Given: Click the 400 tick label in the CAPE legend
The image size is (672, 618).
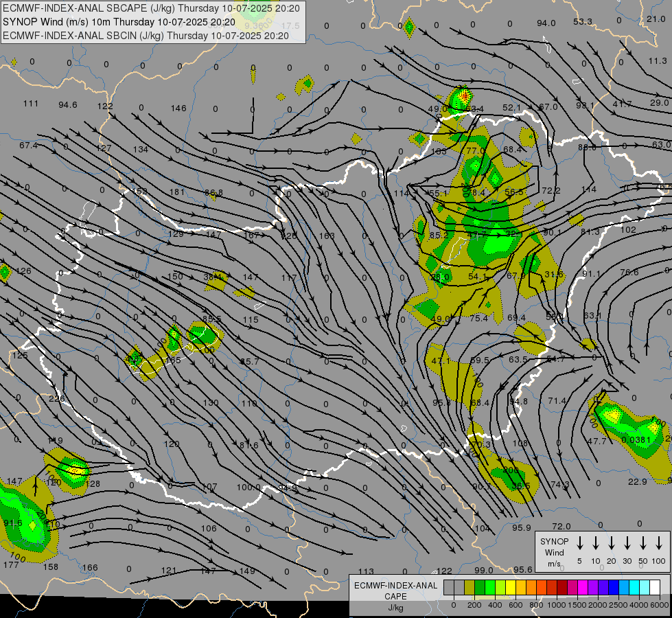Looking at the screenshot, I should (495, 605).
